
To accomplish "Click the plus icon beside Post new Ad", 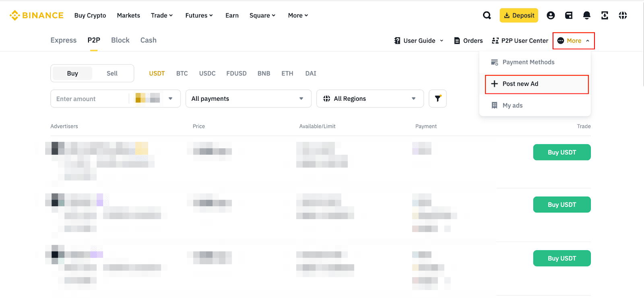I will [x=495, y=84].
